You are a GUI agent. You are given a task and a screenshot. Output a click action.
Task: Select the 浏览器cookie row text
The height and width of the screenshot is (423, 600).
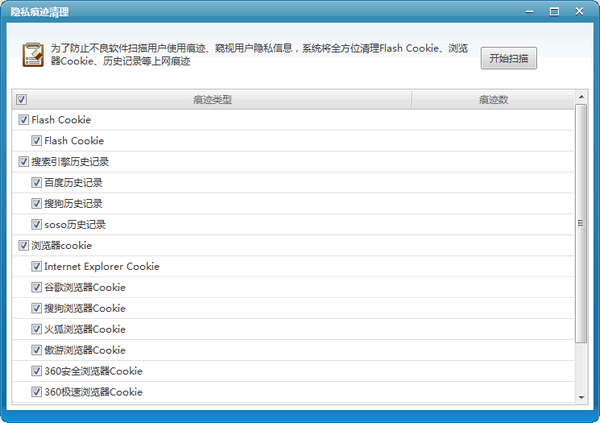click(x=62, y=245)
